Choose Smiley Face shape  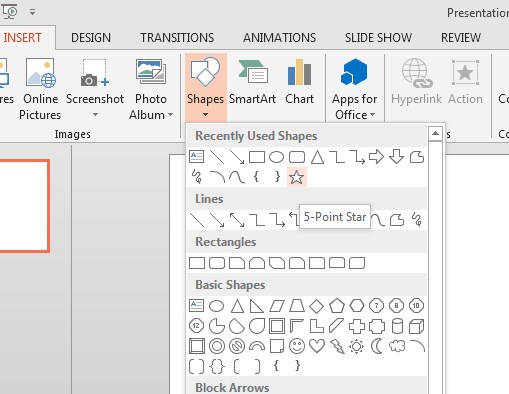pyautogui.click(x=297, y=346)
